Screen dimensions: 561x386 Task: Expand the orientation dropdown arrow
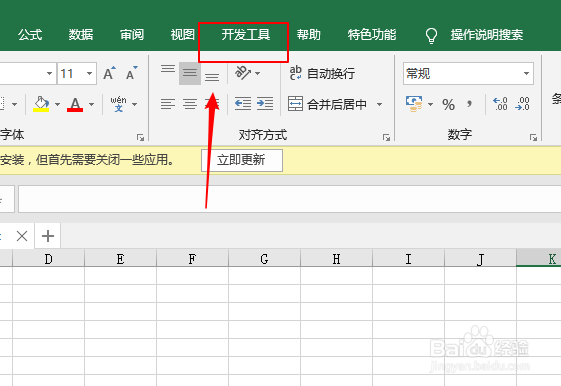coord(258,74)
